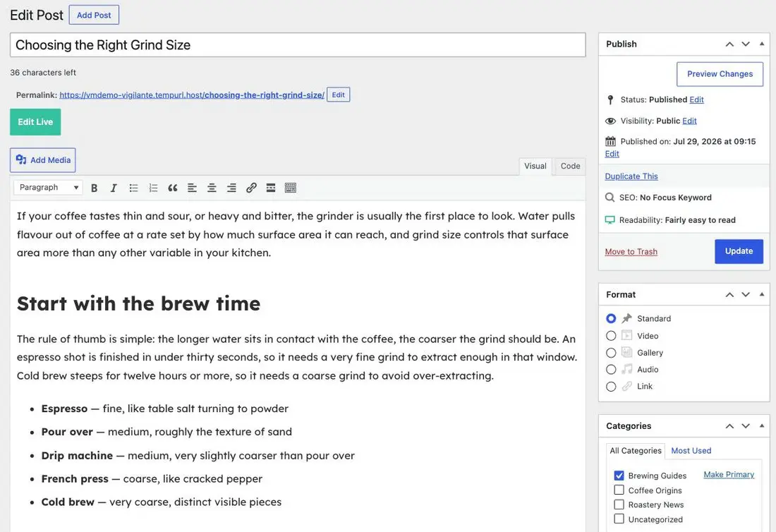This screenshot has width=776, height=532.
Task: Click in the post title field
Action: tap(298, 45)
